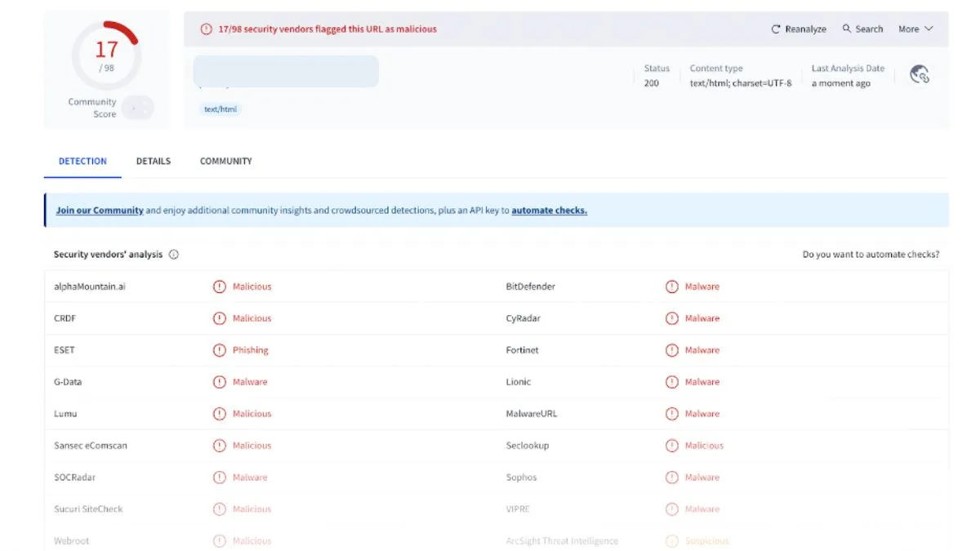Screen dimensions: 980x551
Task: Click the alert icon in Sucuri SiteCheck row
Action: (x=219, y=509)
